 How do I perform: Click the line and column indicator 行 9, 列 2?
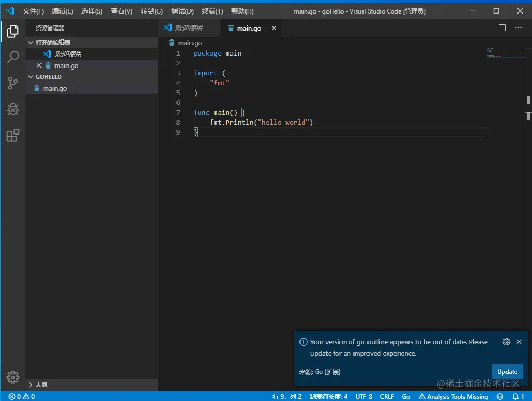click(x=287, y=396)
